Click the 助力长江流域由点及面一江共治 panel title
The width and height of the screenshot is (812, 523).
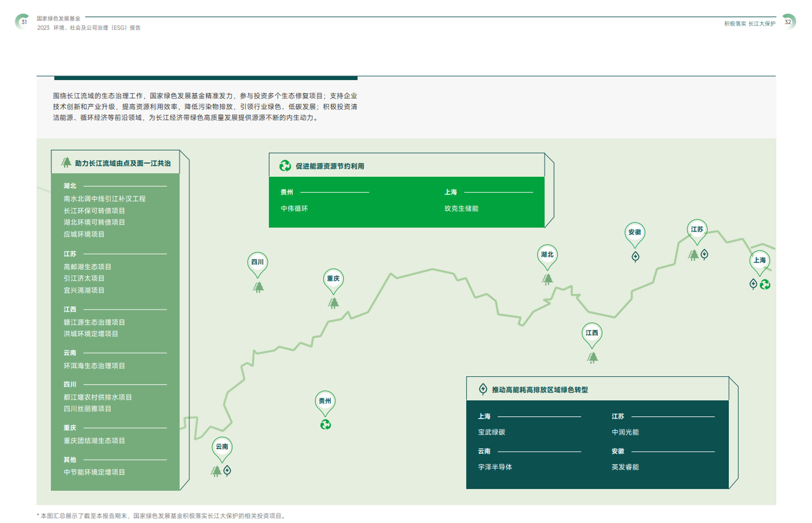(123, 163)
